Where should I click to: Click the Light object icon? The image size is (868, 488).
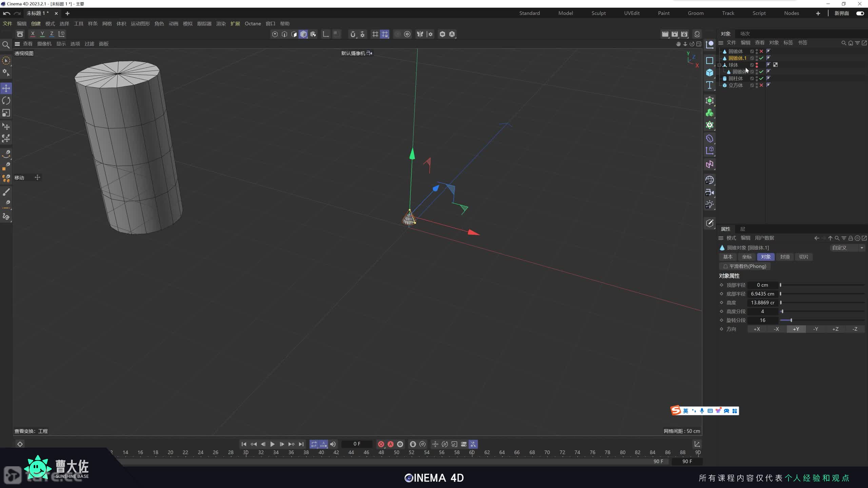tap(710, 205)
